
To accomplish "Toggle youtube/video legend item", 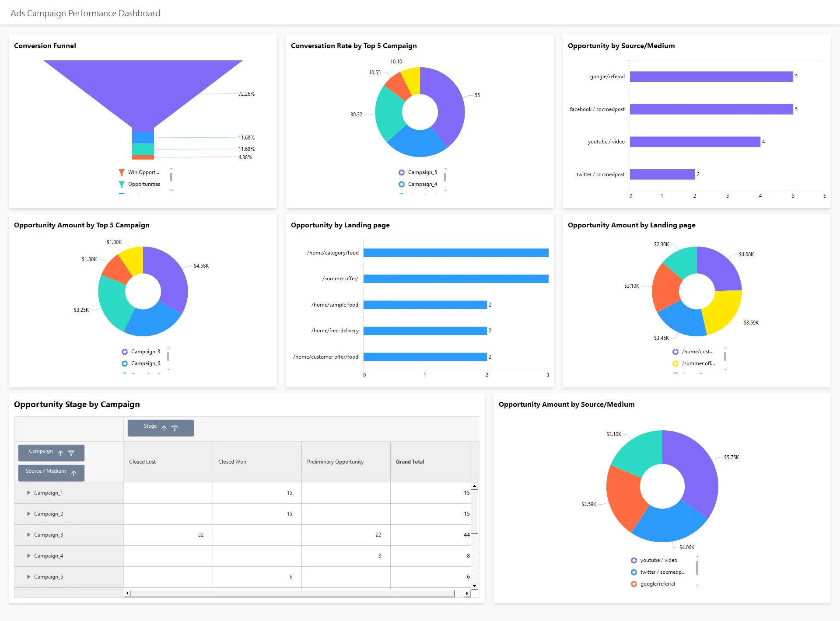I will pos(658,560).
